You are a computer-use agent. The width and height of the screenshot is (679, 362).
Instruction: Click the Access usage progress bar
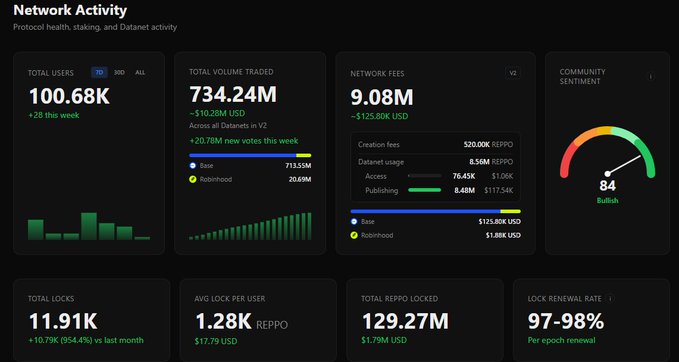425,176
